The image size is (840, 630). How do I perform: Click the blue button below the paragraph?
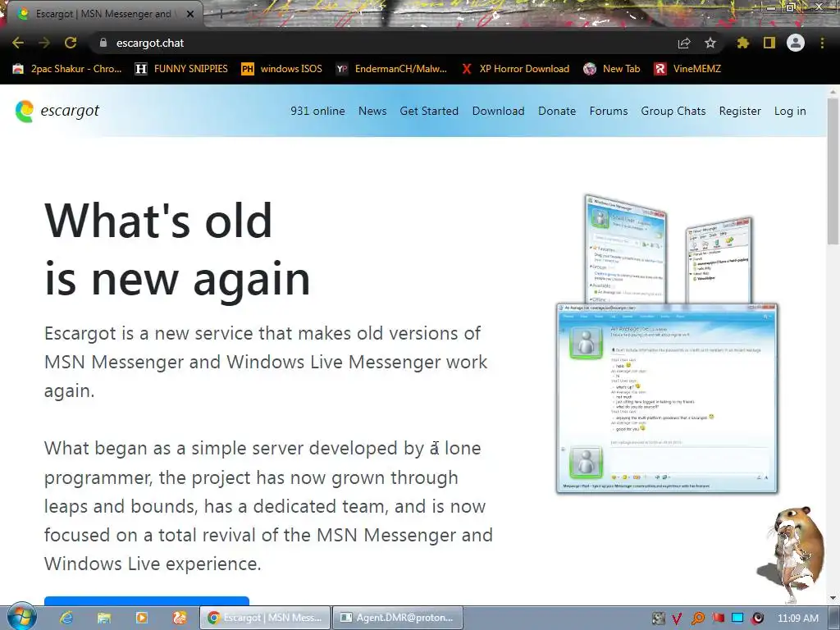[147, 600]
